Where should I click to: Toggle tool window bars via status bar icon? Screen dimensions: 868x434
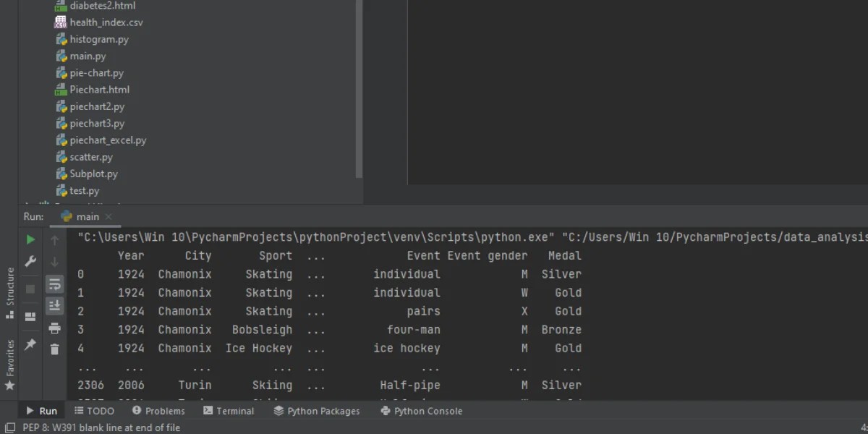(9, 427)
